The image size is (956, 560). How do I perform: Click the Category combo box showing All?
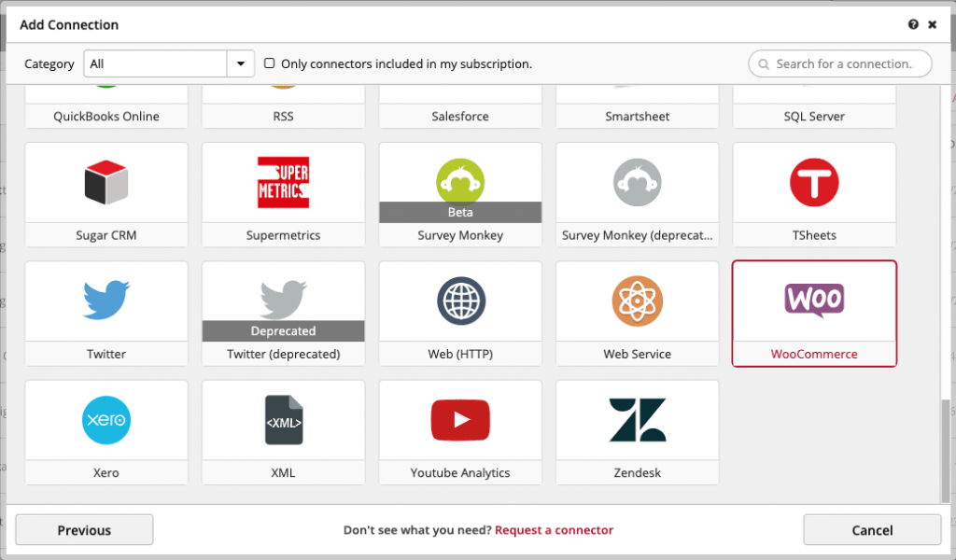(x=169, y=63)
